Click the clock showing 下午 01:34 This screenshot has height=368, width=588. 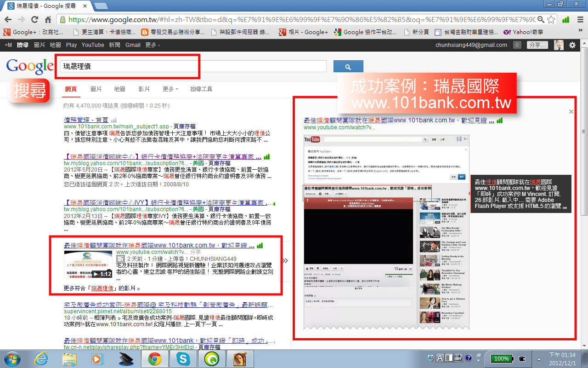point(562,358)
